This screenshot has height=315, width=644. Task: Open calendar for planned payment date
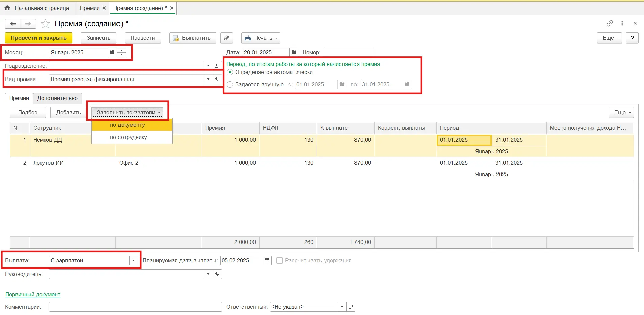click(267, 260)
